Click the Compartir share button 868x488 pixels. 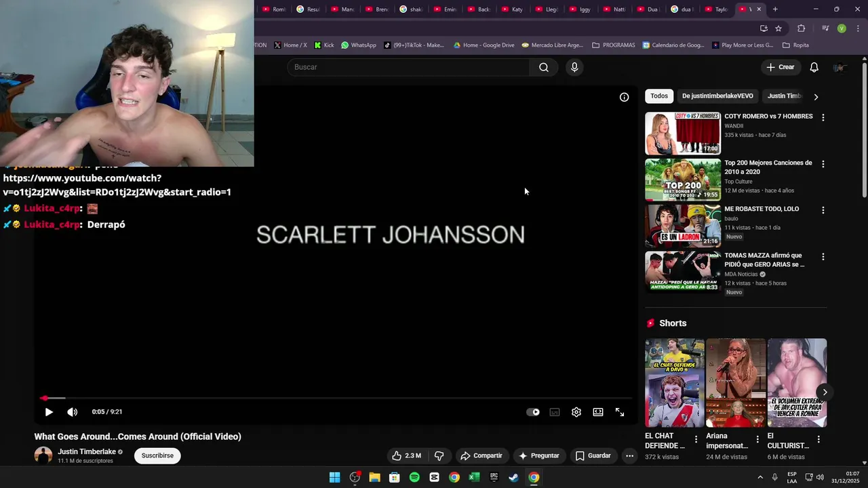(x=481, y=455)
